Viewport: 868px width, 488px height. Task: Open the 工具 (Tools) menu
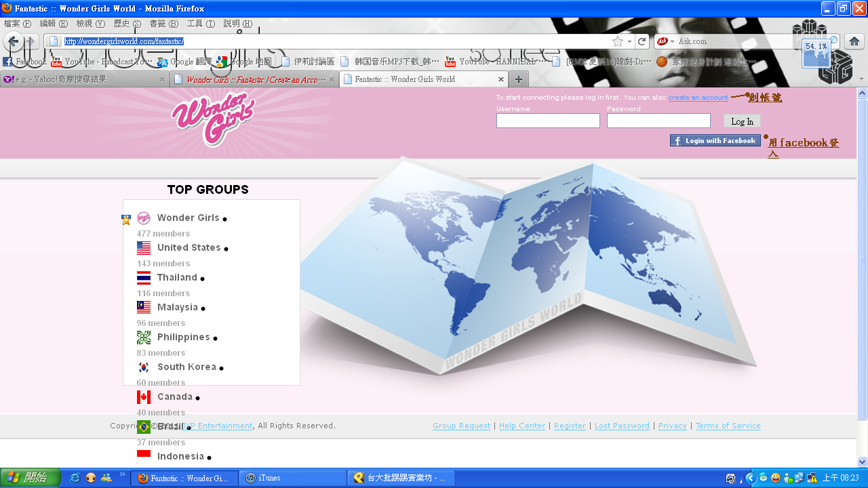200,24
